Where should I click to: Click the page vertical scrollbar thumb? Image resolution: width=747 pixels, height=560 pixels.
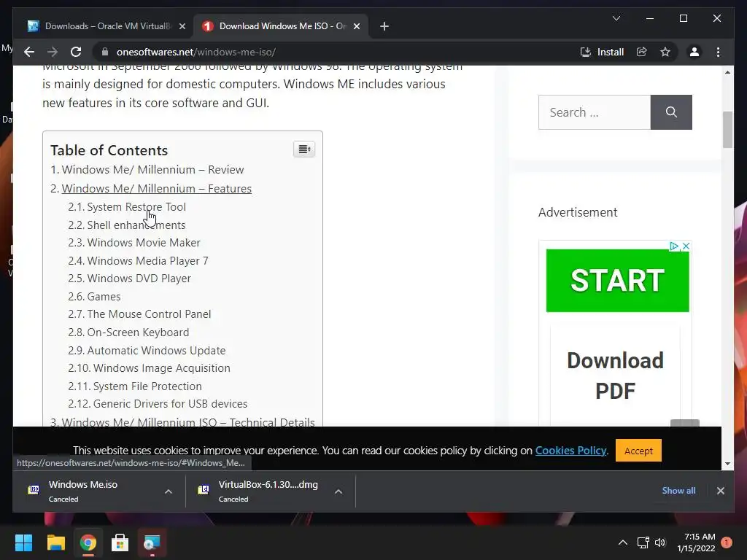[x=727, y=130]
